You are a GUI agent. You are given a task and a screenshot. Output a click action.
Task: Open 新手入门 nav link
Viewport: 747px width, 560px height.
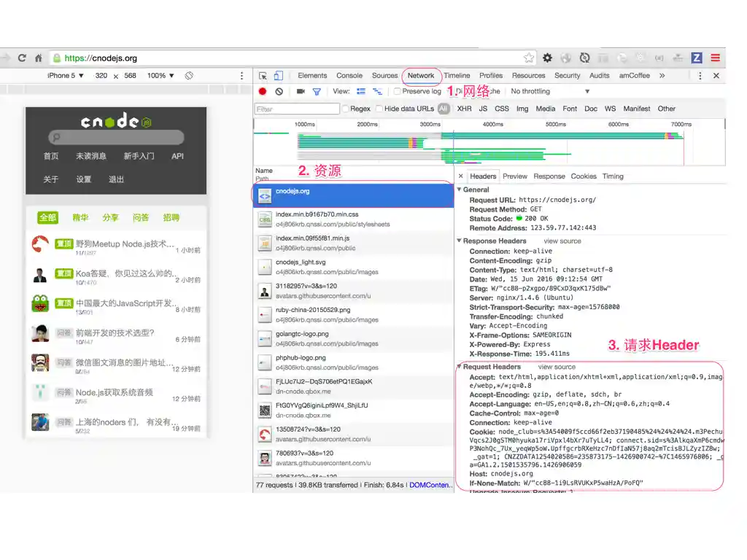click(139, 156)
